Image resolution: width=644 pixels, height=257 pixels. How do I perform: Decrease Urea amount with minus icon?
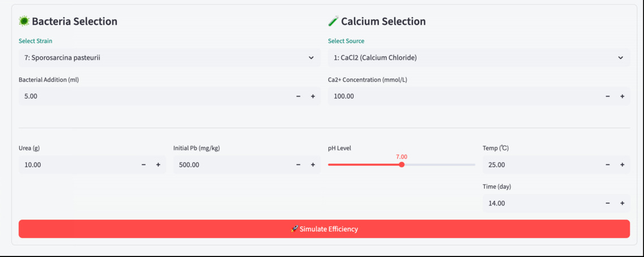coord(144,165)
